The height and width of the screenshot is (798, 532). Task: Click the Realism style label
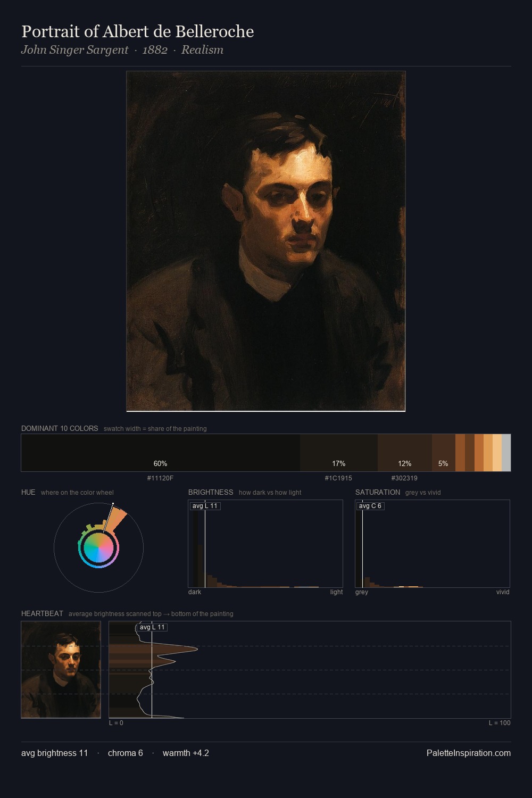(x=202, y=50)
